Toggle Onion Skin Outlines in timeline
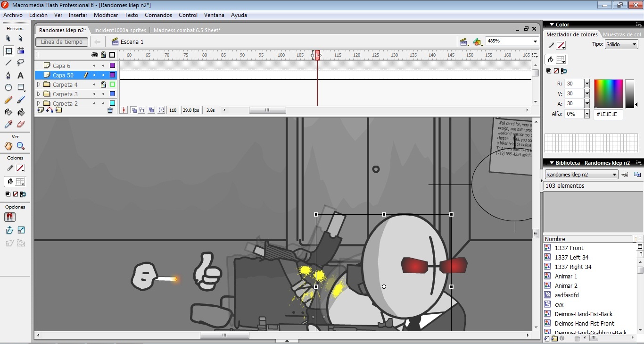The image size is (644, 344). point(142,110)
